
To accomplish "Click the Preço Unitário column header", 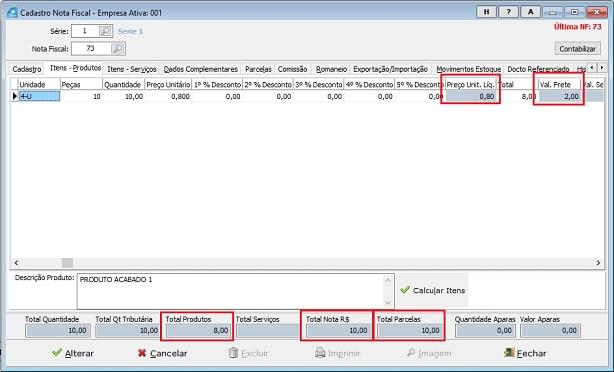I will pyautogui.click(x=168, y=85).
